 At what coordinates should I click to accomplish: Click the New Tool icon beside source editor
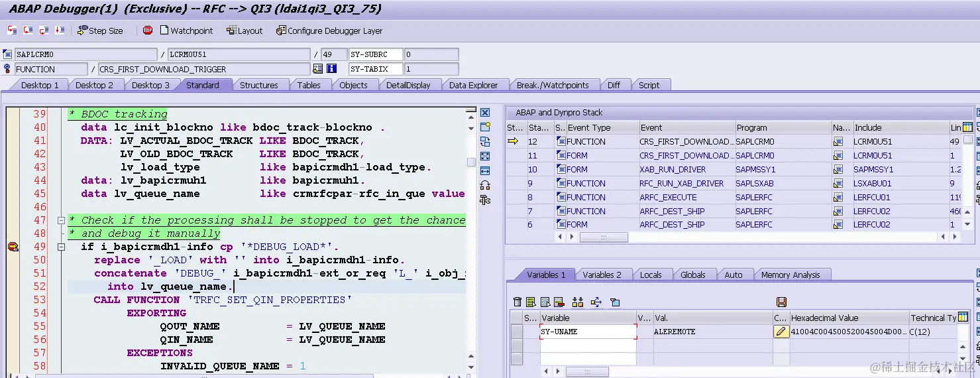[485, 127]
